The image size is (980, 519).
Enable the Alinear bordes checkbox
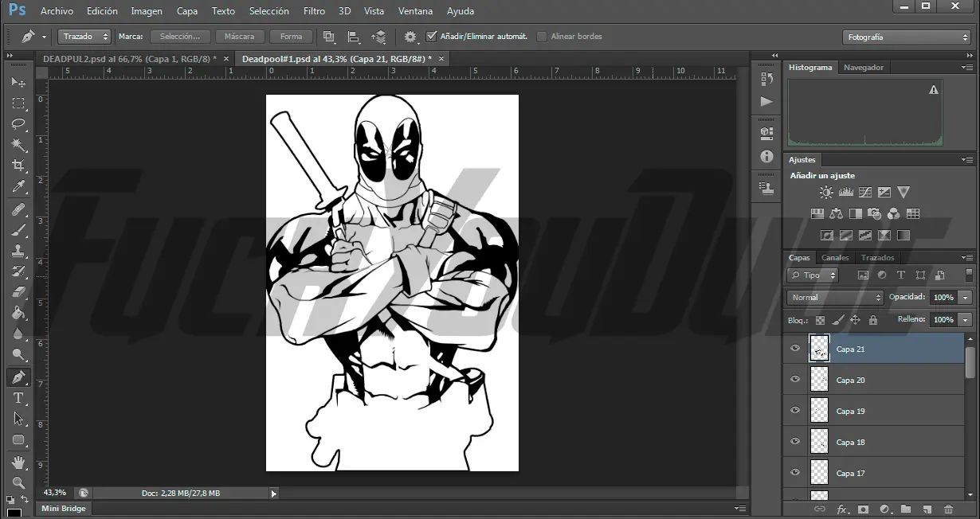(x=543, y=36)
